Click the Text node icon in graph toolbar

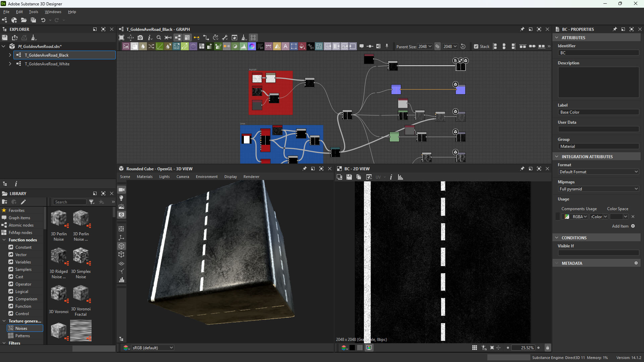pos(285,47)
